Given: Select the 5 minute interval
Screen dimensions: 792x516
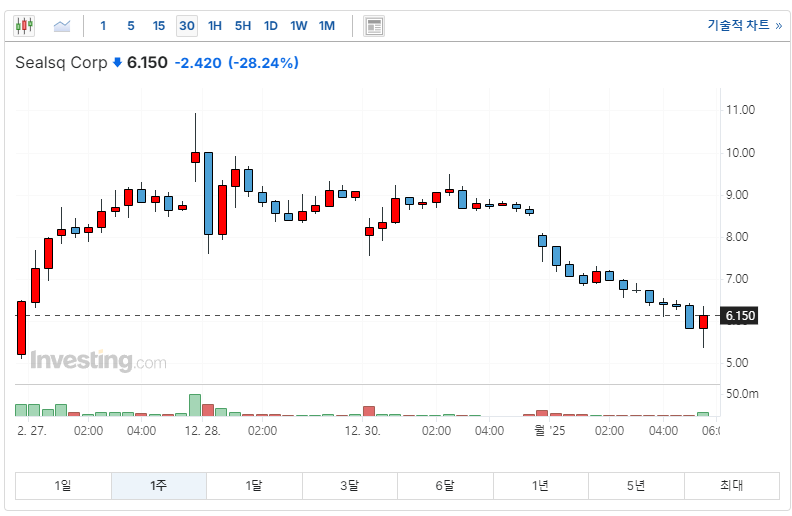Looking at the screenshot, I should coord(131,26).
